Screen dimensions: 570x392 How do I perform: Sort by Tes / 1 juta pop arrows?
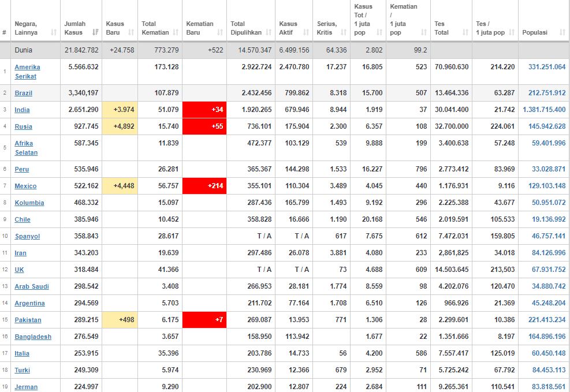[512, 32]
